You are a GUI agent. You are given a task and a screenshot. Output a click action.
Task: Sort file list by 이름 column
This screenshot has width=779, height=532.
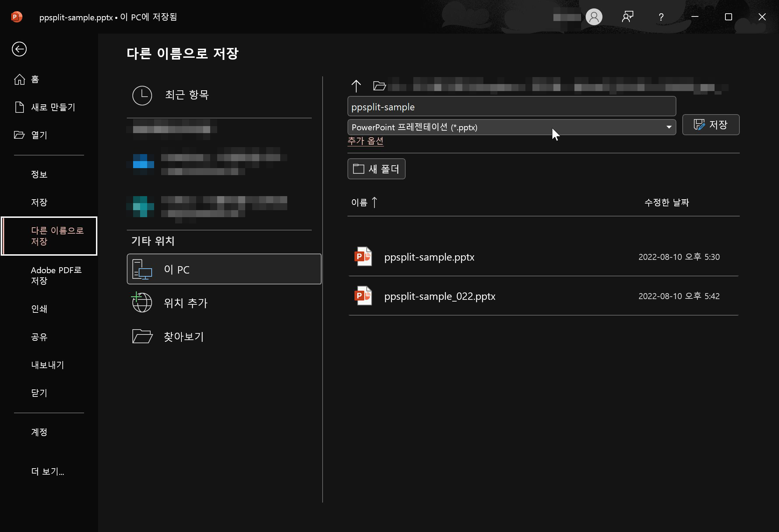click(x=359, y=202)
